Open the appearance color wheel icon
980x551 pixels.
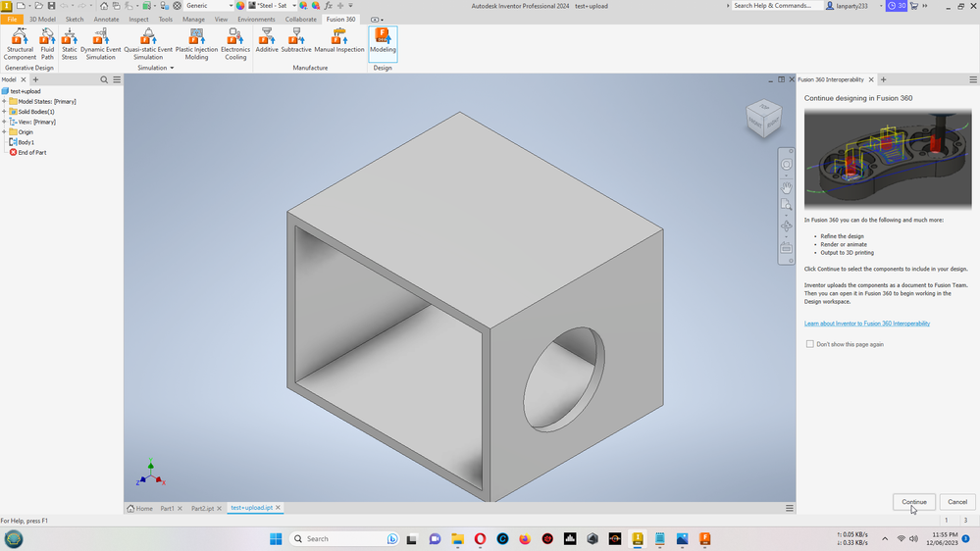(240, 6)
